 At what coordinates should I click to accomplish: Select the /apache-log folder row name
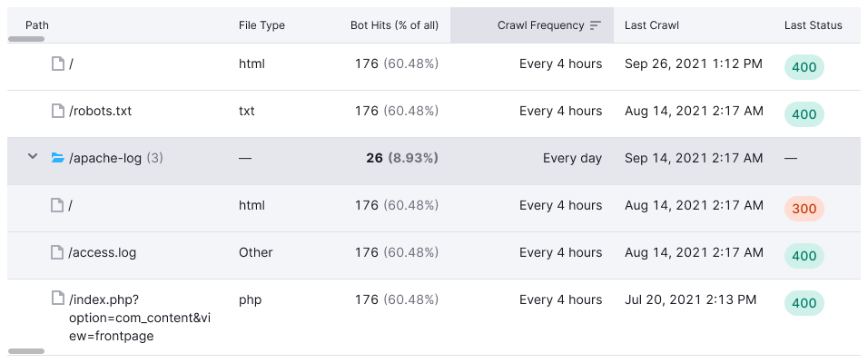pyautogui.click(x=105, y=158)
